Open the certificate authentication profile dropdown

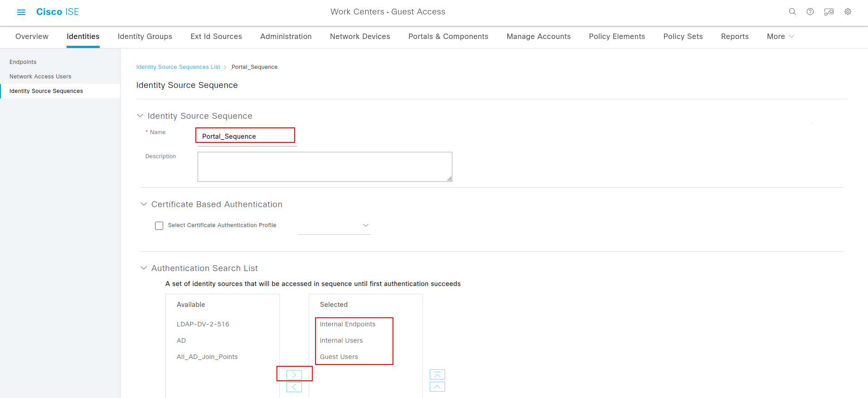pyautogui.click(x=335, y=226)
